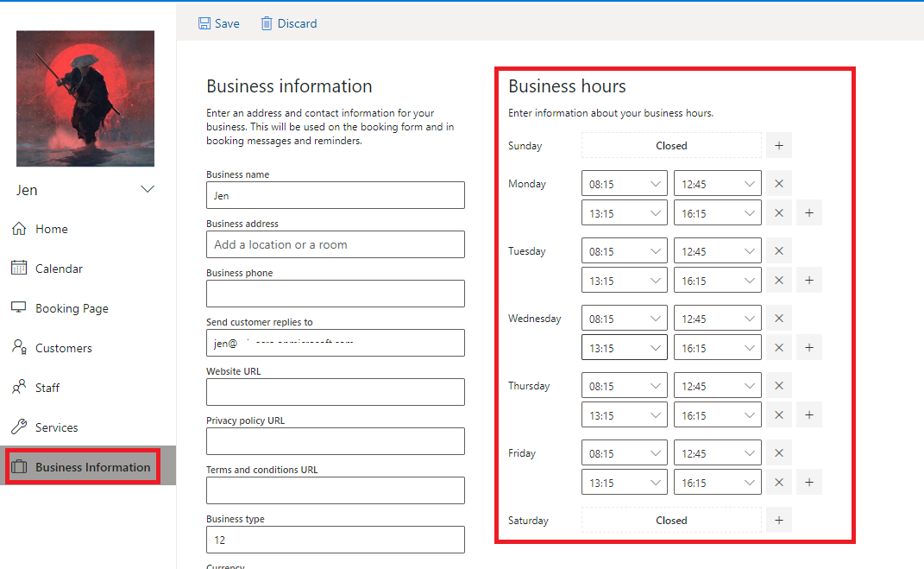
Task: Add another time slot for Wednesday
Action: 809,347
